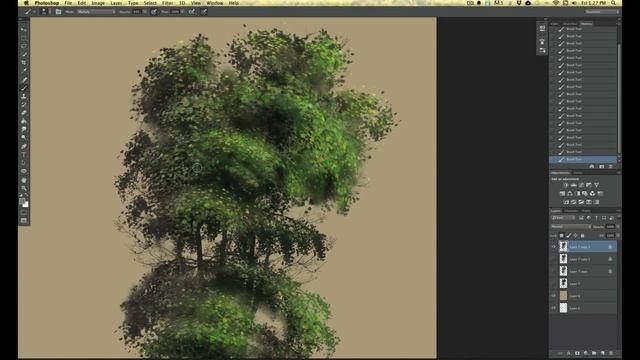Screen dimensions: 640x360
Task: Click the Screen Mode icon at toolbox bottom
Action: pos(24,220)
